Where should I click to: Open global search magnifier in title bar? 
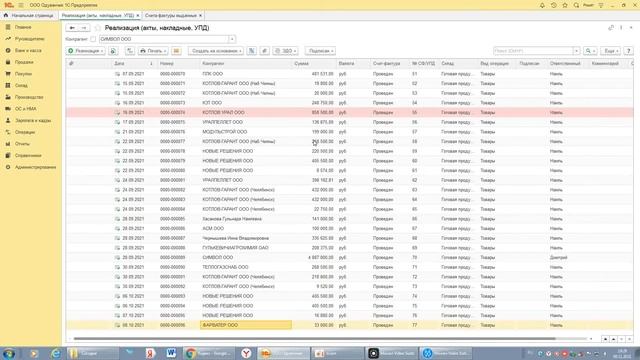[576, 5]
